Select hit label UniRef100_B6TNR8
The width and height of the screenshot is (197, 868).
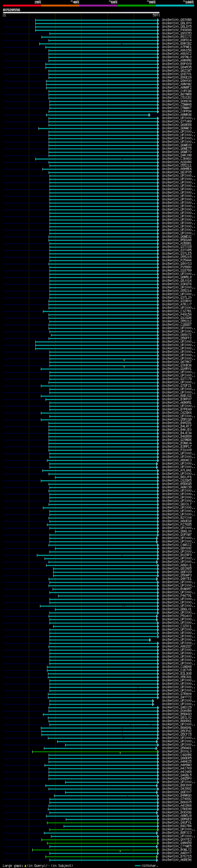[177, 94]
